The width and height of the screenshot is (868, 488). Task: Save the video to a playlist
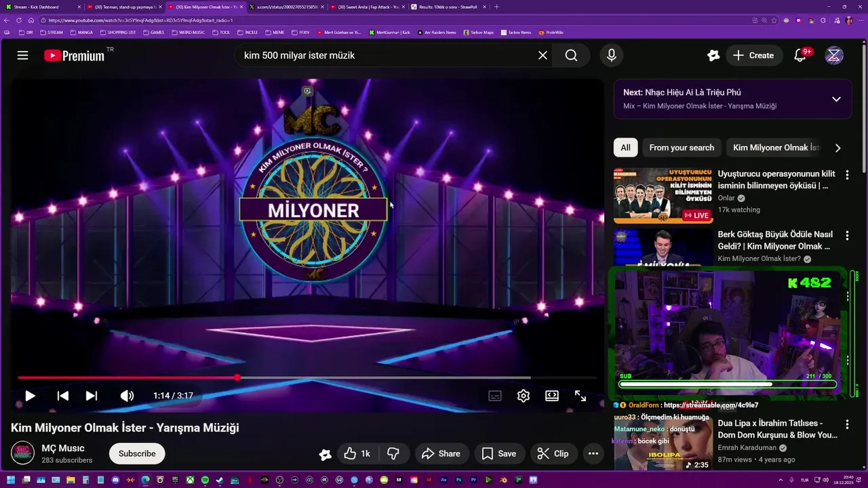[499, 453]
